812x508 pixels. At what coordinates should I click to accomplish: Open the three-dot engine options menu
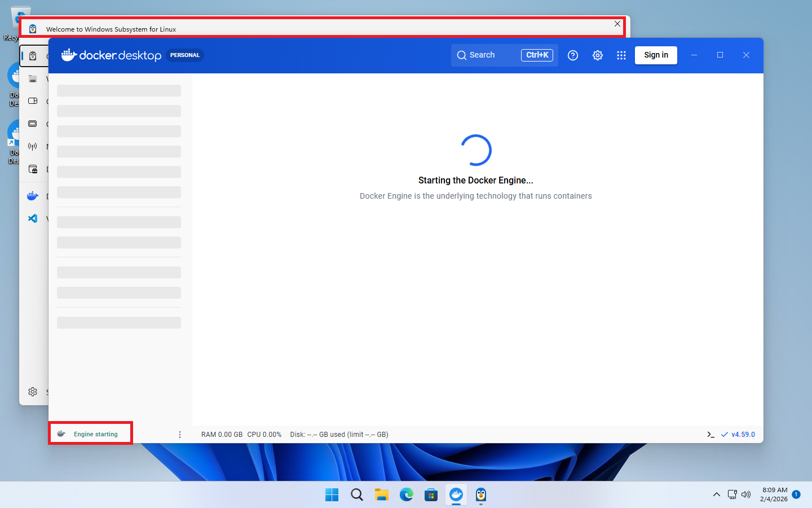[180, 435]
